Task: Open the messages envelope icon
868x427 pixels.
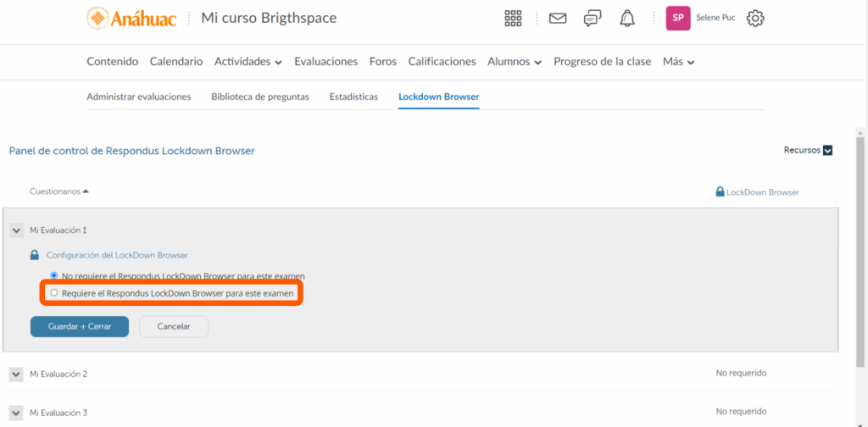Action: [557, 18]
